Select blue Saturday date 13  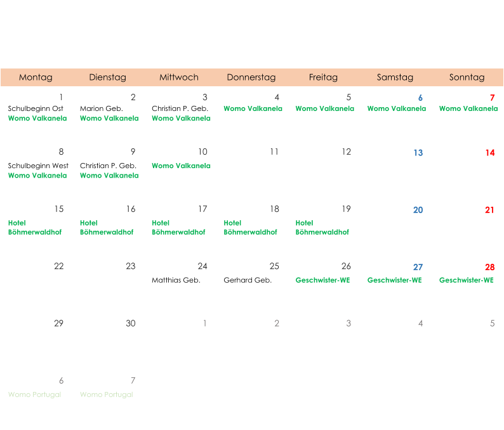[x=418, y=153]
